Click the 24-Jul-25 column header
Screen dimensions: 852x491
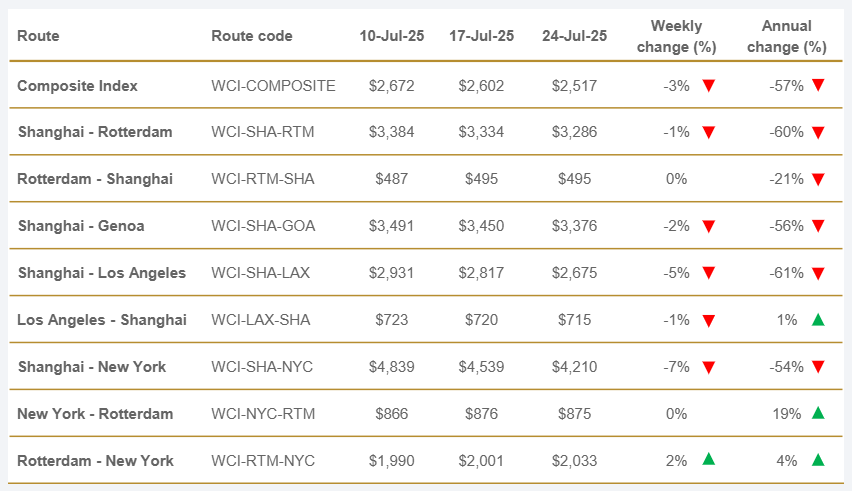pos(574,36)
